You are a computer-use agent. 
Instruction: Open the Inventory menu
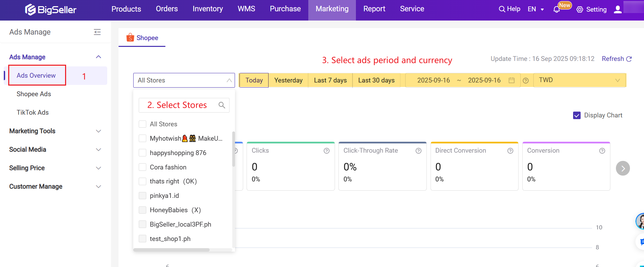click(x=208, y=9)
